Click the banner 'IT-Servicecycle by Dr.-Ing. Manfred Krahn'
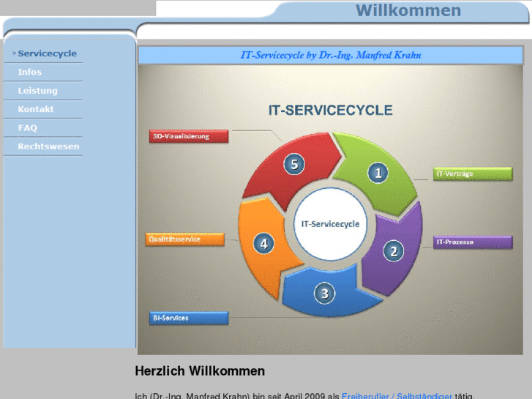532x399 pixels. point(331,55)
